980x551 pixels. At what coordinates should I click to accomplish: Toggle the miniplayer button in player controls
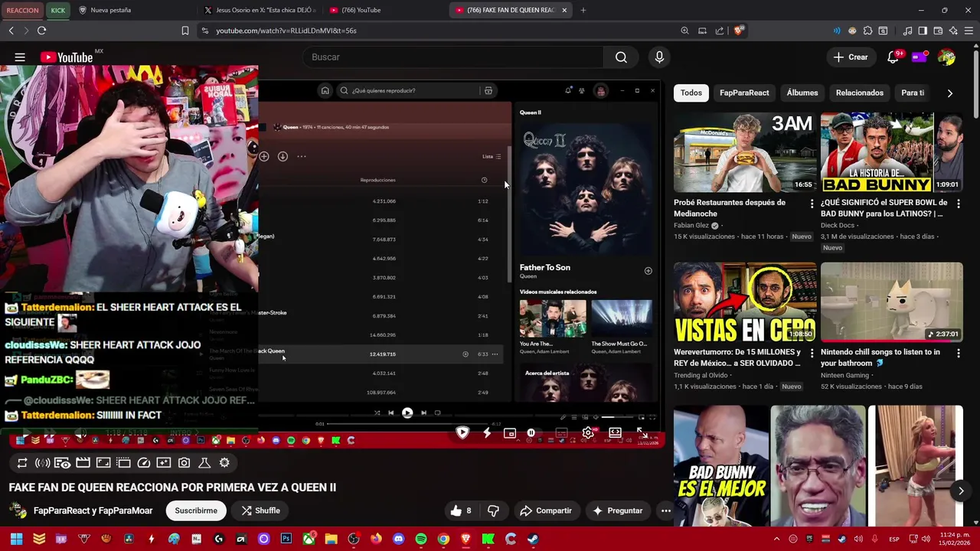[510, 433]
